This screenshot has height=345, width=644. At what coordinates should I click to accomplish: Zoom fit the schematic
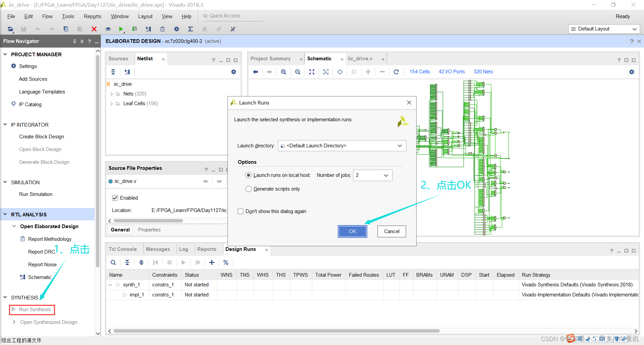click(312, 72)
